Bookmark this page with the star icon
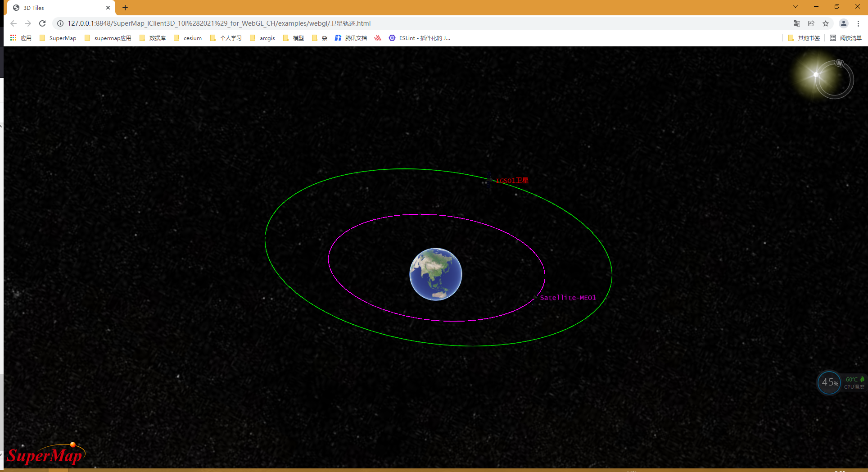This screenshot has height=472, width=868. (x=826, y=23)
